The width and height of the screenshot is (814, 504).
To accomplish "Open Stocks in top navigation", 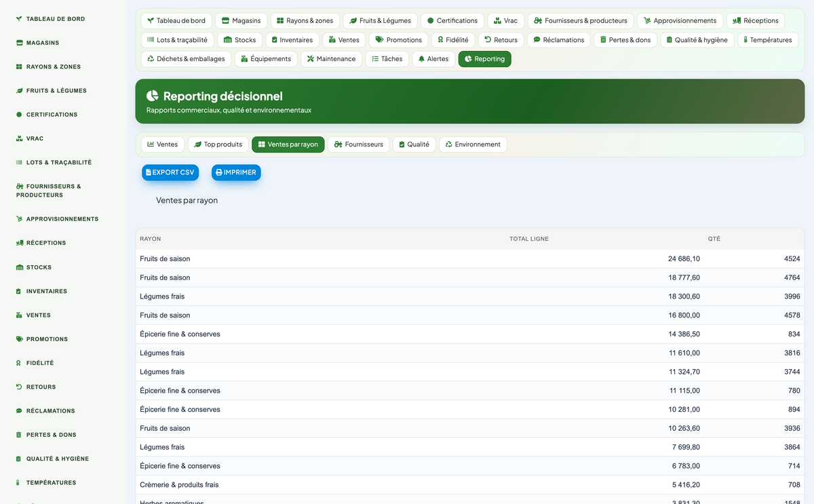I will pos(240,40).
